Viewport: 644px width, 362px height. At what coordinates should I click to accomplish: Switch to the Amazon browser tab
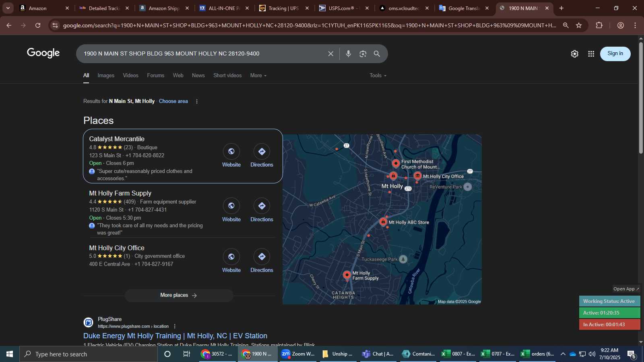coord(44,8)
